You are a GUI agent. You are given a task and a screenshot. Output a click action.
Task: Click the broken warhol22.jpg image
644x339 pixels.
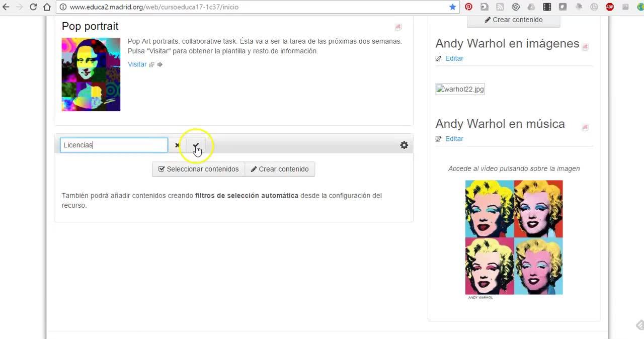click(x=460, y=90)
